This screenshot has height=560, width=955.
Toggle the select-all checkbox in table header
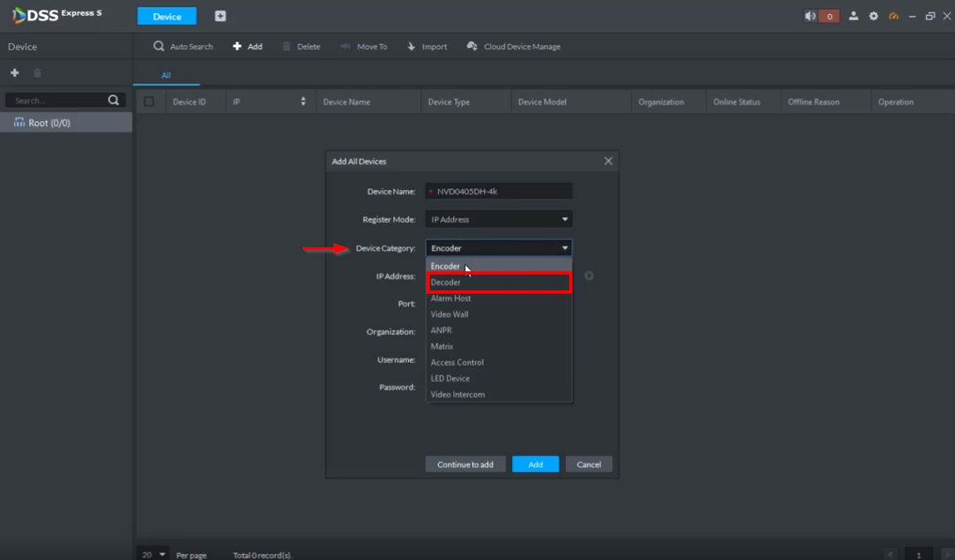coord(149,102)
